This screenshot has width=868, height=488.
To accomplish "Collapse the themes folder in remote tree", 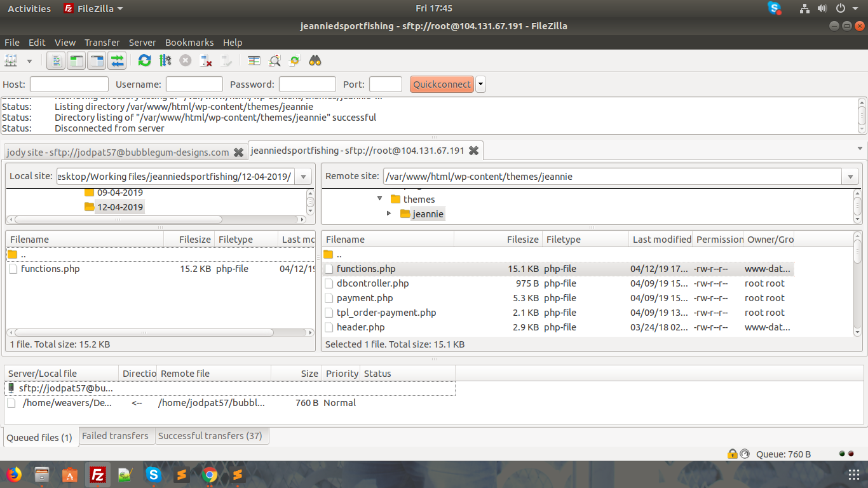I will 380,199.
